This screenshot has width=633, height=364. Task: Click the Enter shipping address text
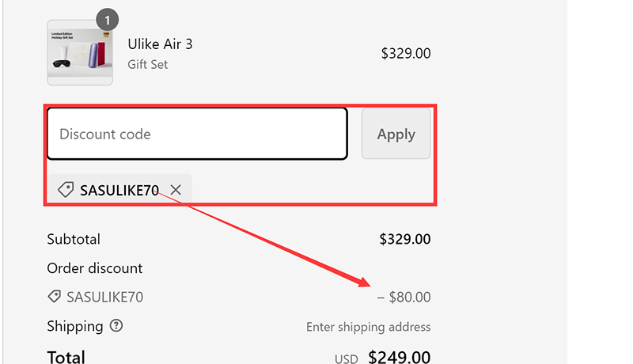click(x=368, y=327)
